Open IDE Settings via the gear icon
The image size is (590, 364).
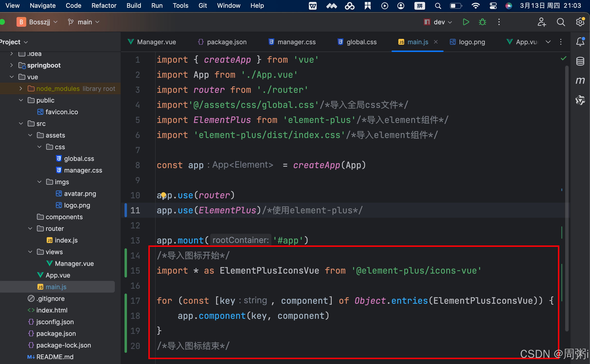[x=580, y=22]
